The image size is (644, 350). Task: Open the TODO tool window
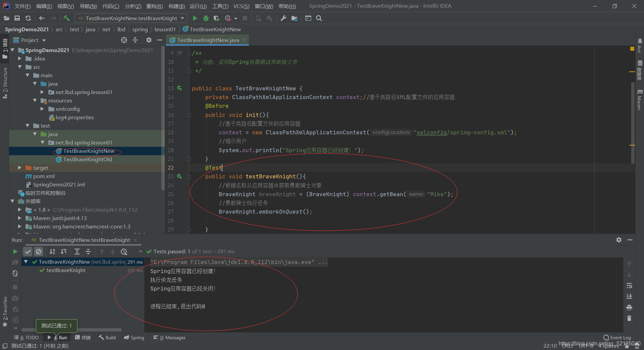(x=26, y=338)
